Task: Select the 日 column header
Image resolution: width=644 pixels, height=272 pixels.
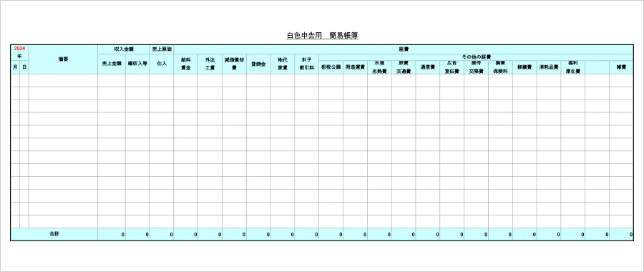Action: (24, 67)
